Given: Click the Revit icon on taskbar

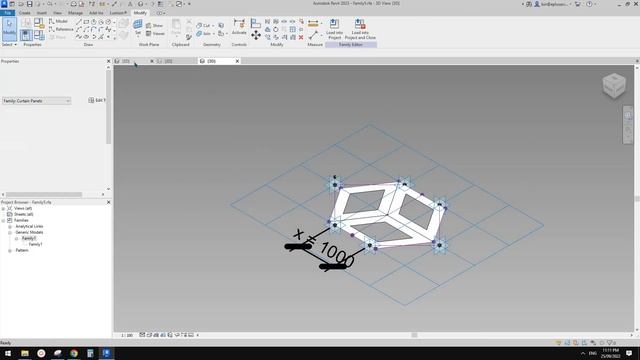Looking at the screenshot, I should pyautogui.click(x=107, y=353).
